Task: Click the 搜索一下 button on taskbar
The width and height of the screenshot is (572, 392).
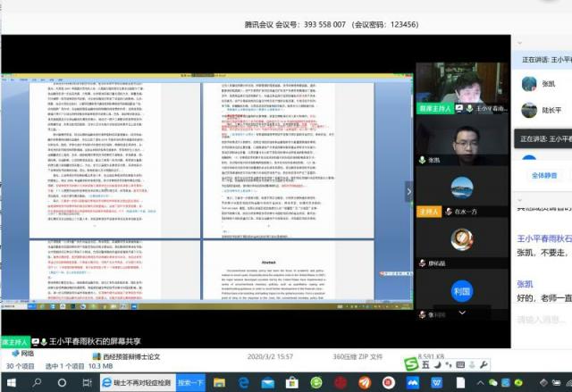Action: coord(190,382)
